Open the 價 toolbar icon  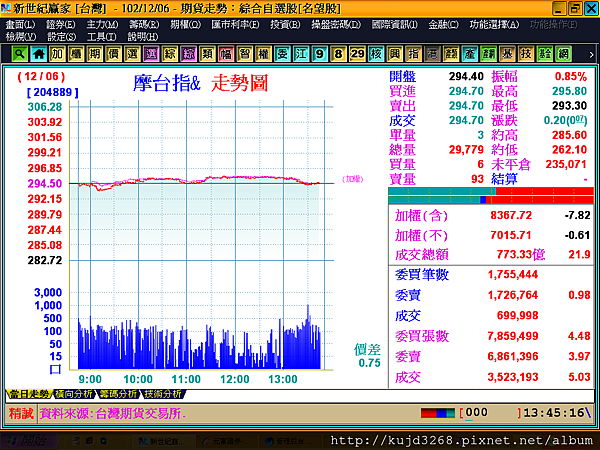click(x=113, y=54)
